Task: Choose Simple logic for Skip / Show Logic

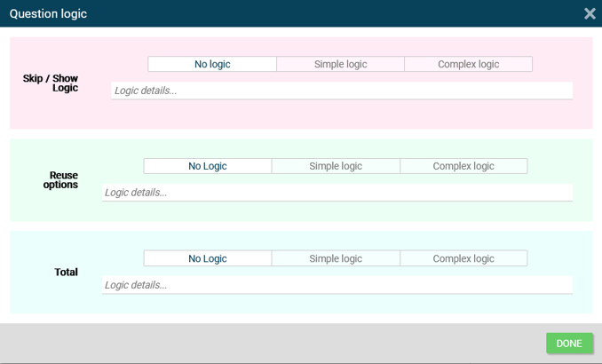Action: [340, 64]
